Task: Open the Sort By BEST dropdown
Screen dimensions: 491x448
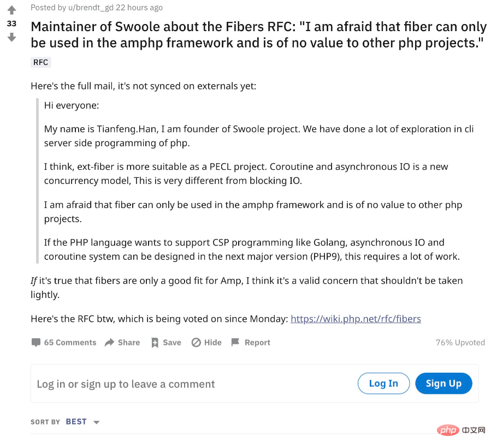Action: tap(76, 422)
